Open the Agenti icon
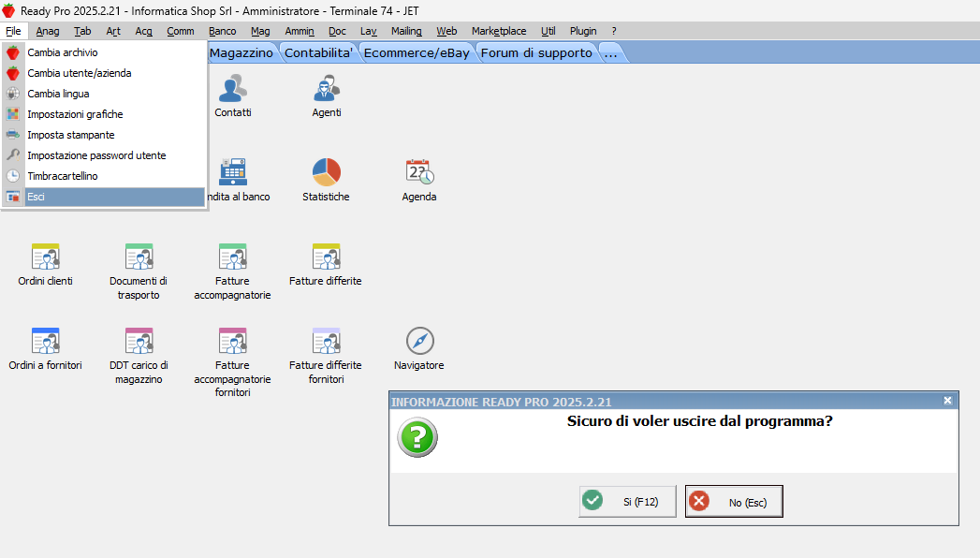This screenshot has height=558, width=980. [x=327, y=89]
